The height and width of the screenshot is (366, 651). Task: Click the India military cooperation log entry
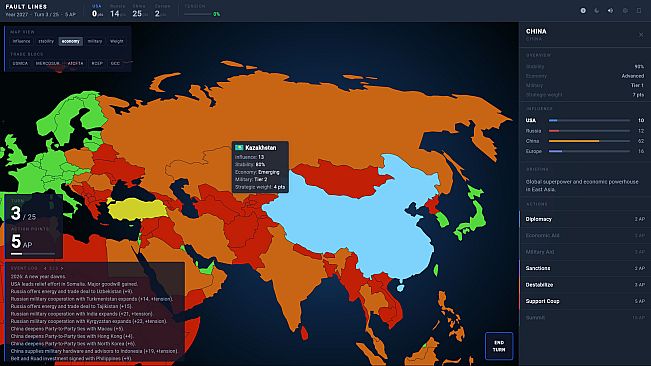point(82,314)
